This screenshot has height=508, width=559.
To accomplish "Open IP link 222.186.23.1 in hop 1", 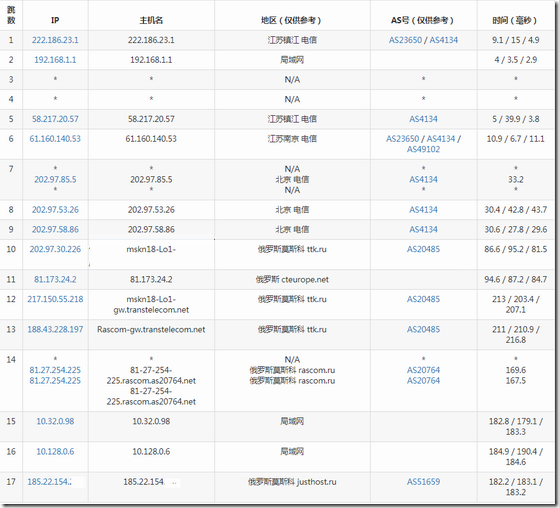I will (x=55, y=40).
